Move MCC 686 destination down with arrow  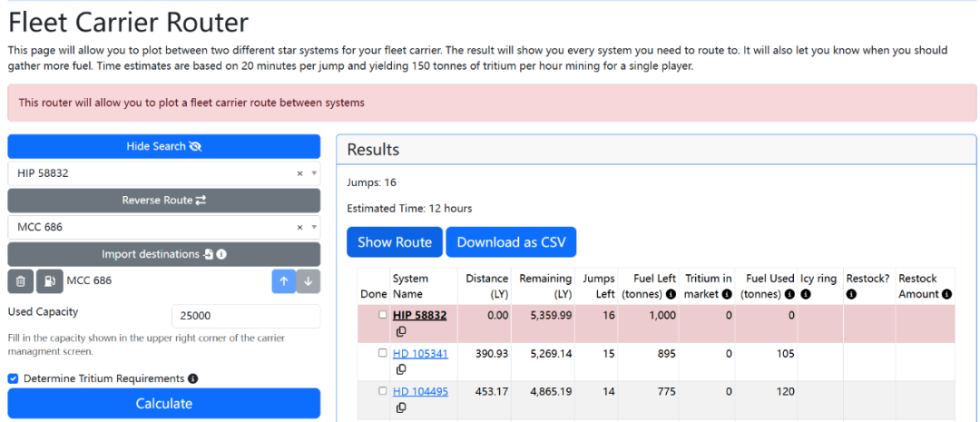(x=309, y=281)
